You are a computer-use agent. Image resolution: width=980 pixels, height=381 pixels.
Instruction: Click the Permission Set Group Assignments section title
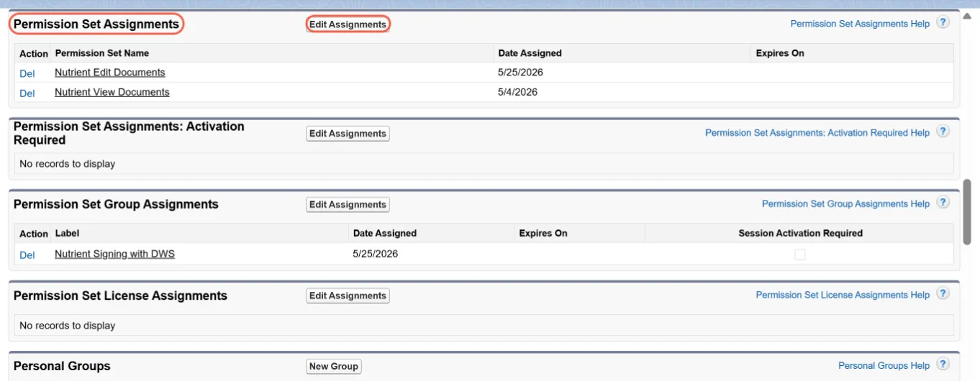[116, 205]
